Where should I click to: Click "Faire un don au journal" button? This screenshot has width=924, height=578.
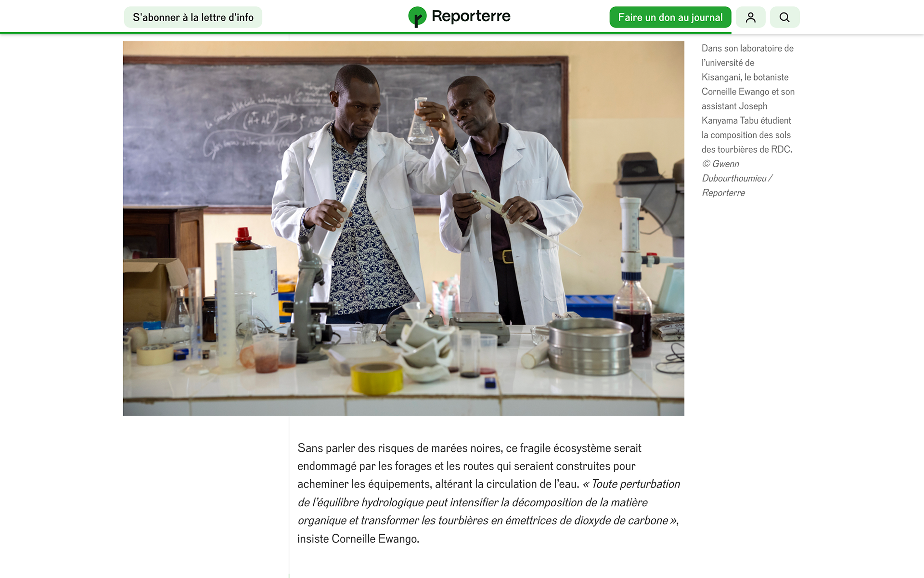click(670, 17)
